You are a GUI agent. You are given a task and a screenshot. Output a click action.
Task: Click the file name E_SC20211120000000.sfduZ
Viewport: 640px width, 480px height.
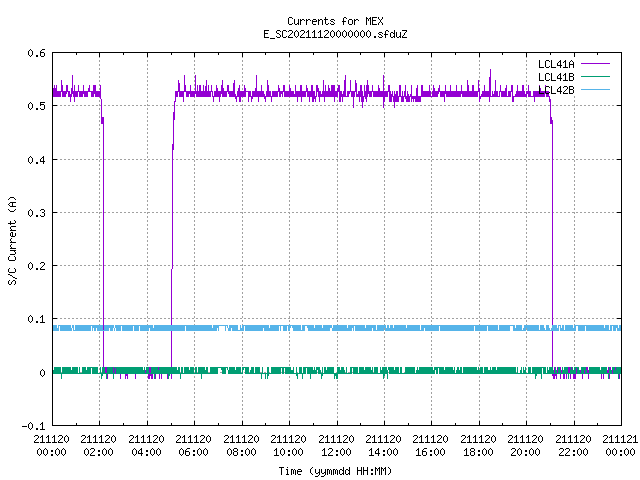click(x=335, y=34)
